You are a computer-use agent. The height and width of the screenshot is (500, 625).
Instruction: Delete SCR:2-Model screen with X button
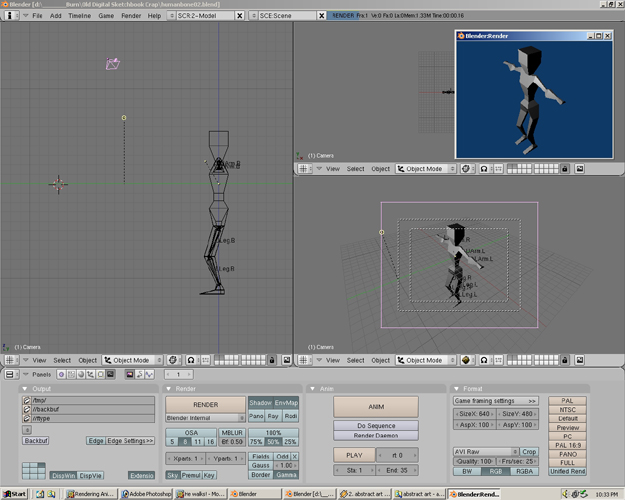(240, 16)
